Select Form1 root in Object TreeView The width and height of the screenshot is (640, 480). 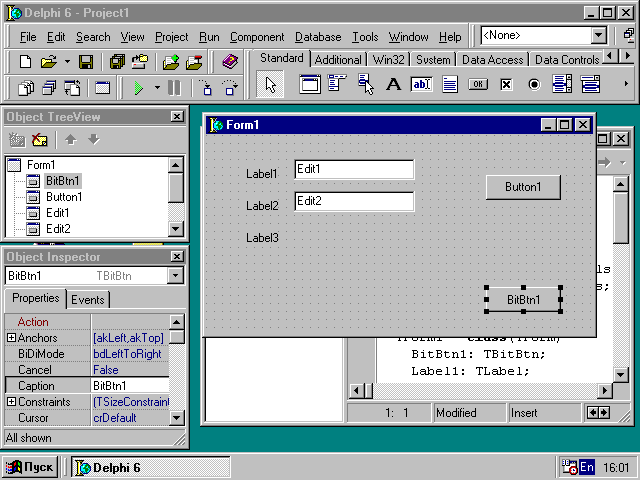coord(41,165)
